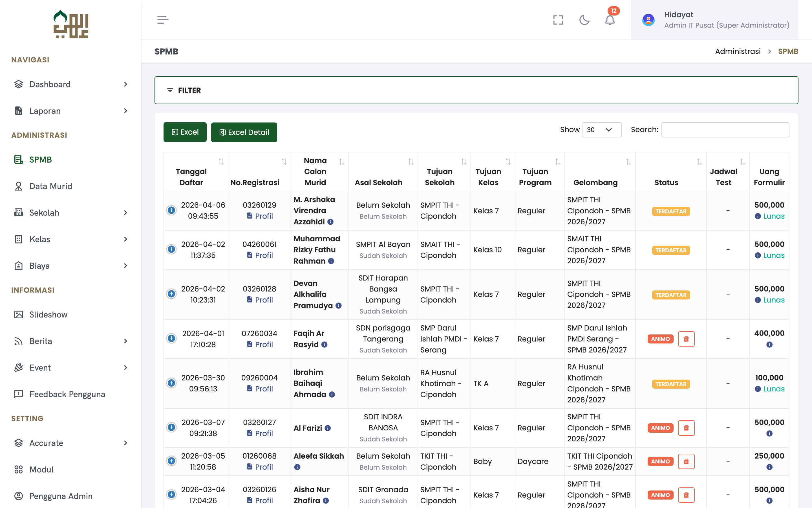Screen dimensions: 812x508
Task: Enter fullscreen mode via the fullscreen icon
Action: point(558,20)
